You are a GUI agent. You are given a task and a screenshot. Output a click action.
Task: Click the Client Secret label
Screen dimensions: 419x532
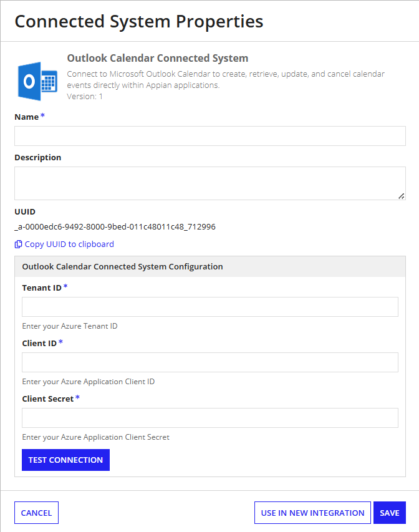(48, 399)
